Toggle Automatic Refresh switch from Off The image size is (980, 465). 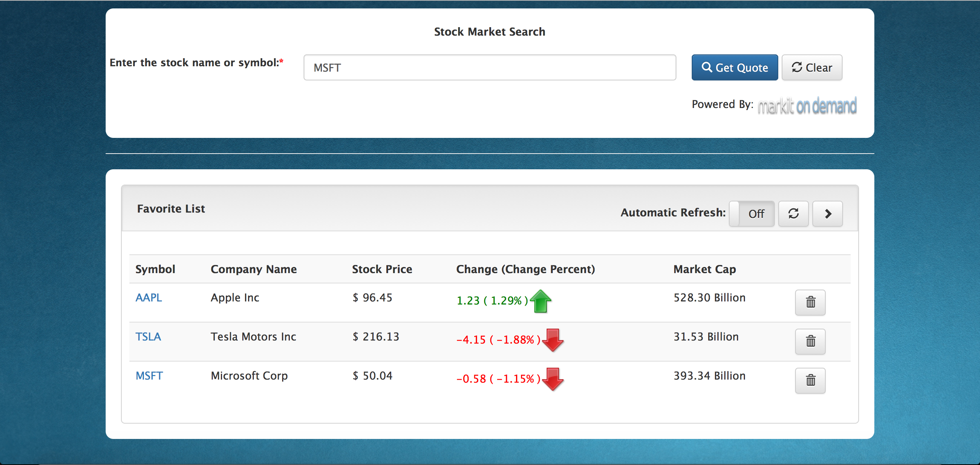tap(752, 213)
